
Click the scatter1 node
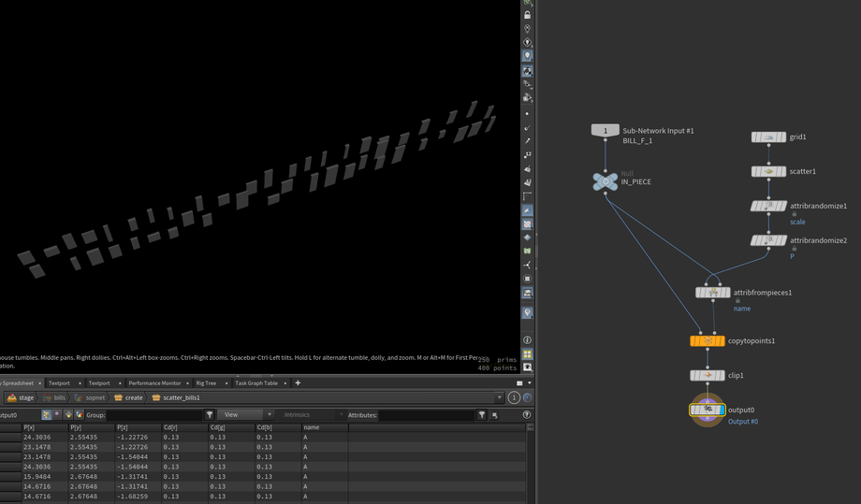768,172
